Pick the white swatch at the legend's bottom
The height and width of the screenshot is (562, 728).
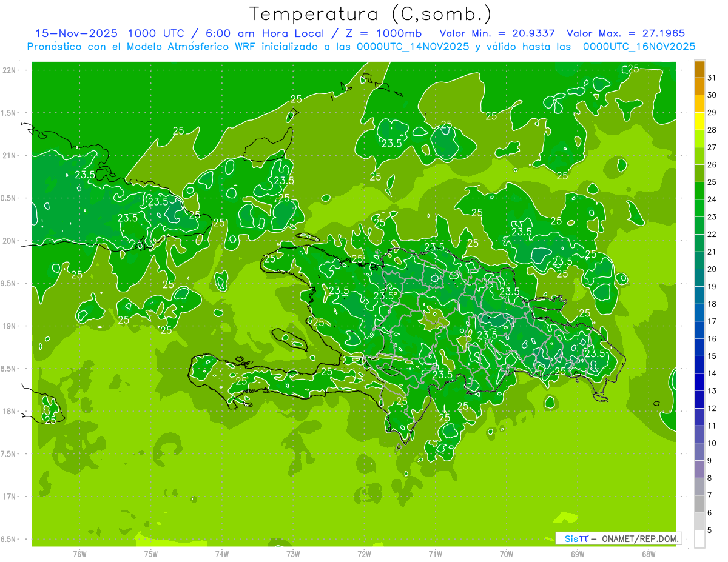click(x=699, y=539)
